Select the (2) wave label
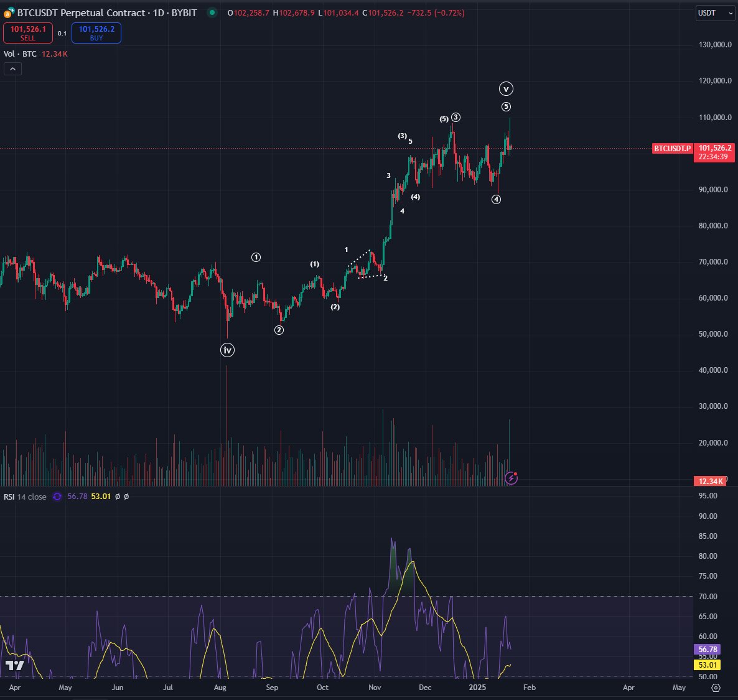The height and width of the screenshot is (700, 738). (335, 307)
